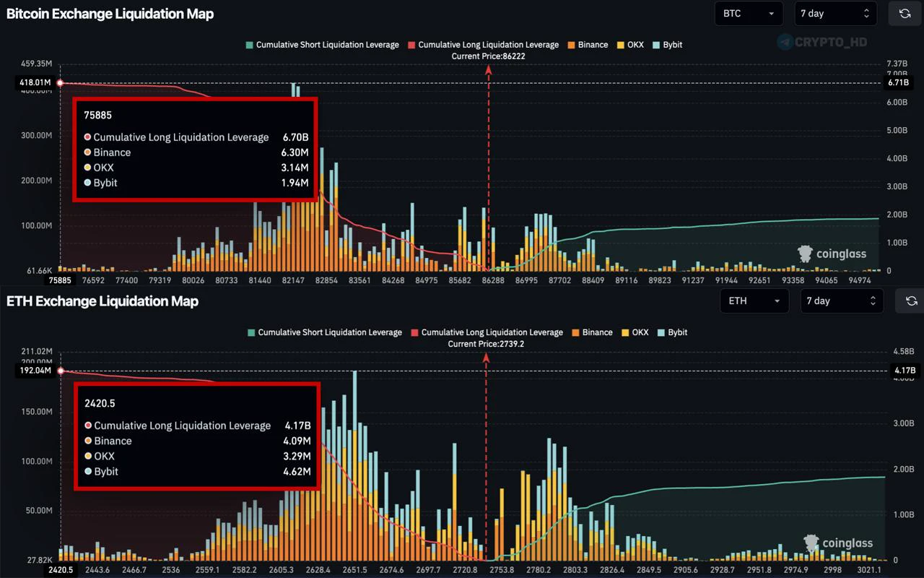Screen dimensions: 924x578
Task: Click the Bitcoin current price arrow marker
Action: 489,69
